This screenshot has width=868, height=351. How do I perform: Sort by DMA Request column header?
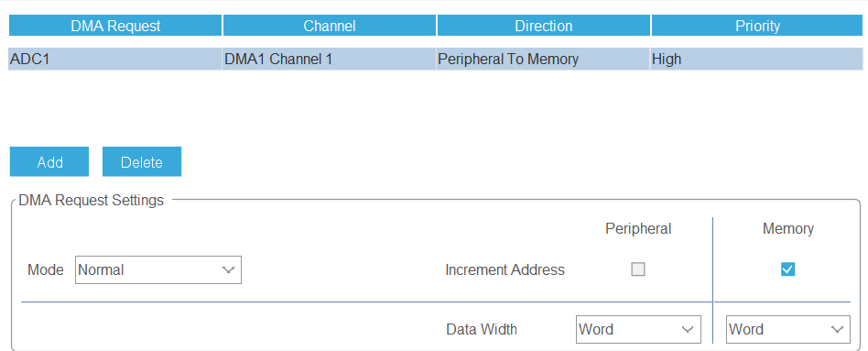[x=115, y=26]
